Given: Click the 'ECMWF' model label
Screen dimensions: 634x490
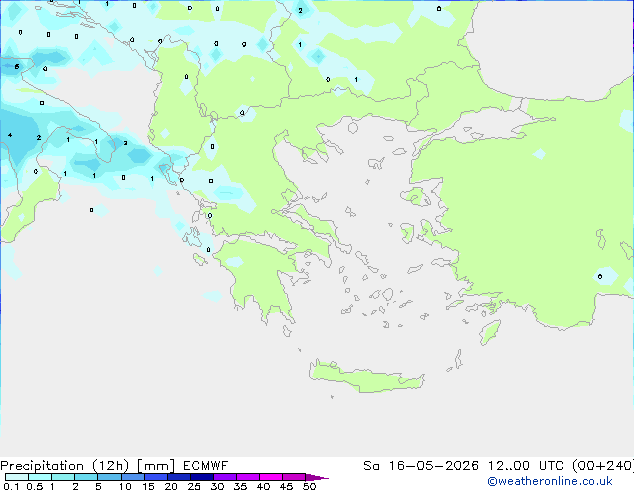Looking at the screenshot, I should click(206, 466).
